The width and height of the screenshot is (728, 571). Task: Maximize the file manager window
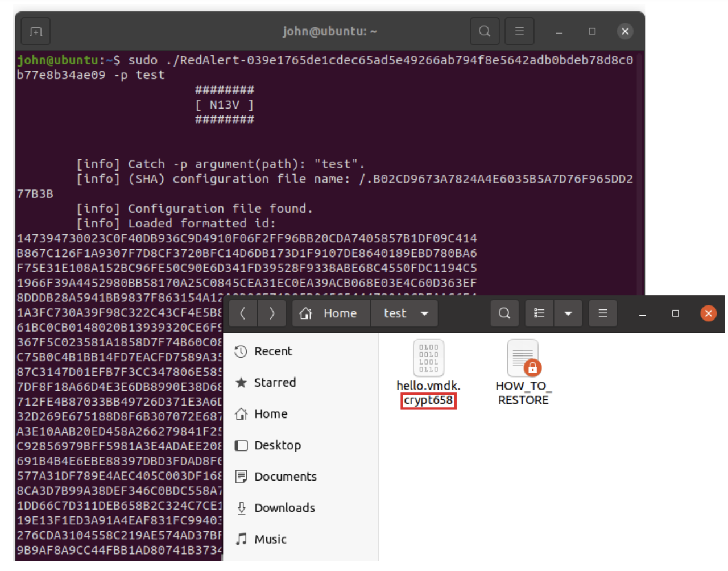click(676, 313)
